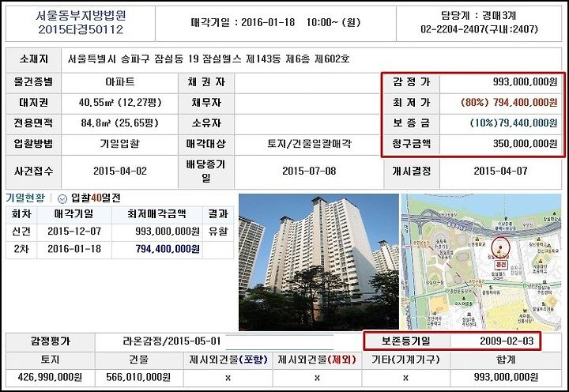Click 제시외건물(포함) header
569x392 pixels.
(x=228, y=360)
